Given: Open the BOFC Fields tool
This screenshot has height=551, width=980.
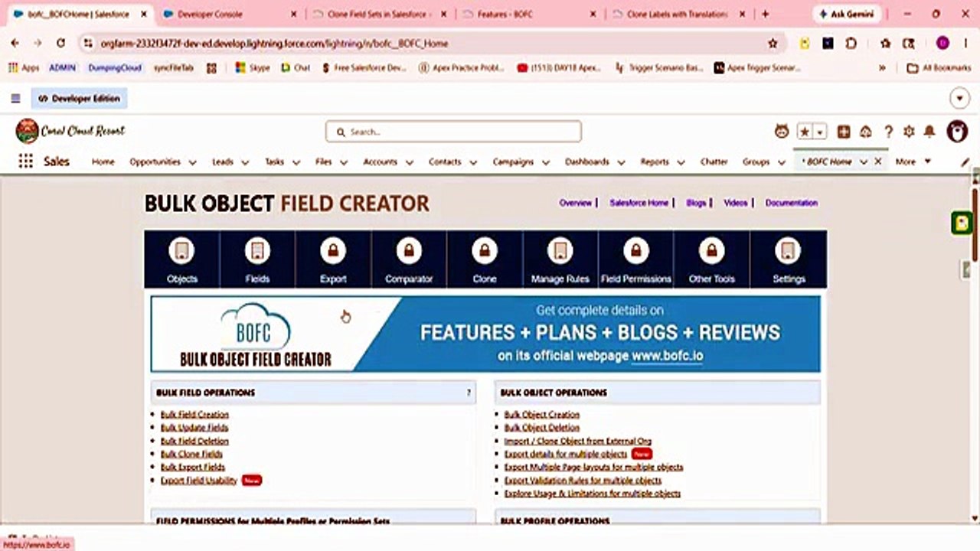Looking at the screenshot, I should tap(257, 259).
